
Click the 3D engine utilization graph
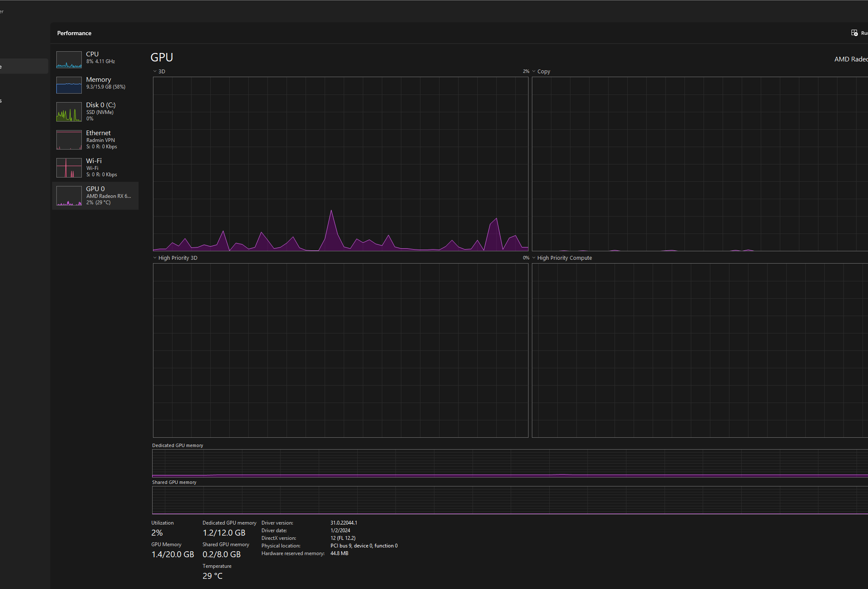coord(341,164)
